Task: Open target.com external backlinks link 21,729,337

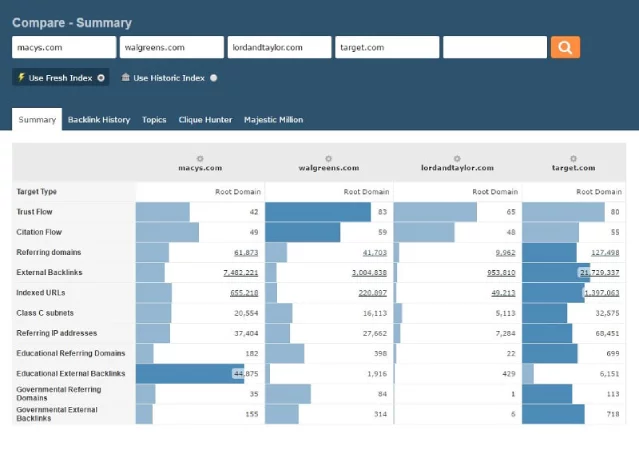Action: pyautogui.click(x=600, y=273)
